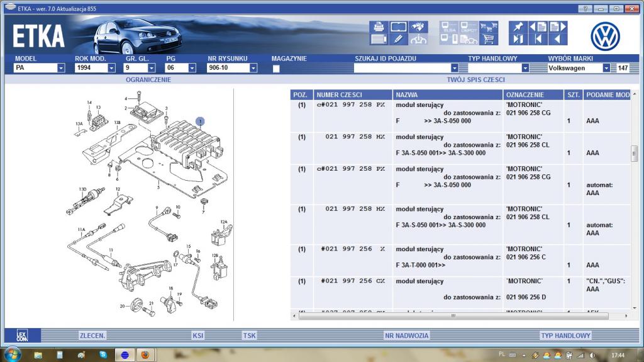Open the WYBÓR MARKI Volkswagen dropdown
Screen dimensions: 644x362
606,68
